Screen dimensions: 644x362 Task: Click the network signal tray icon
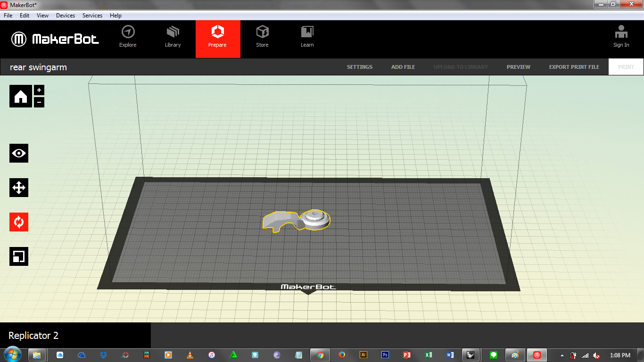[585, 355]
